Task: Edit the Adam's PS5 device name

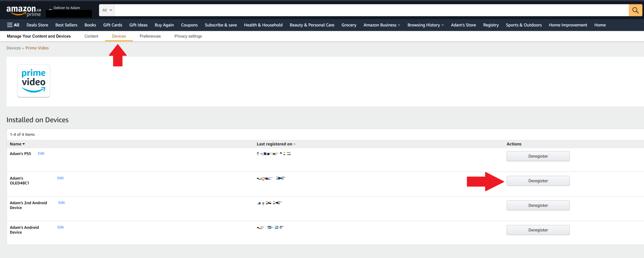Action: 41,153
